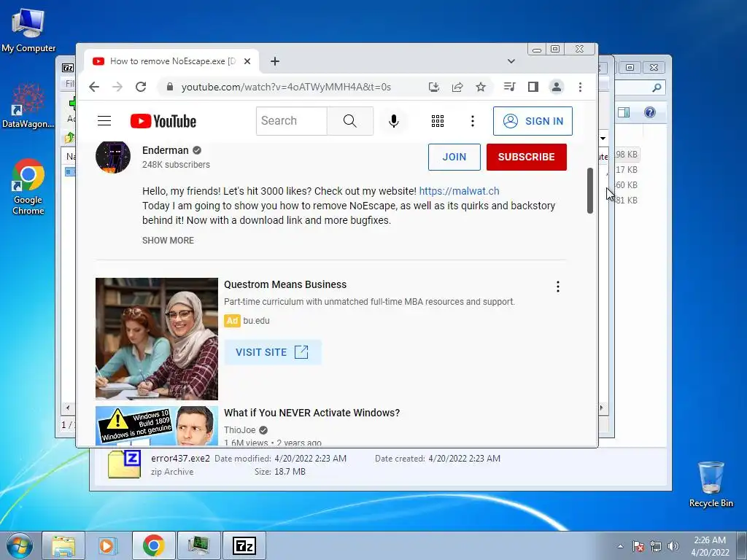Open Chrome profile avatar
Image resolution: width=747 pixels, height=560 pixels.
pos(556,87)
